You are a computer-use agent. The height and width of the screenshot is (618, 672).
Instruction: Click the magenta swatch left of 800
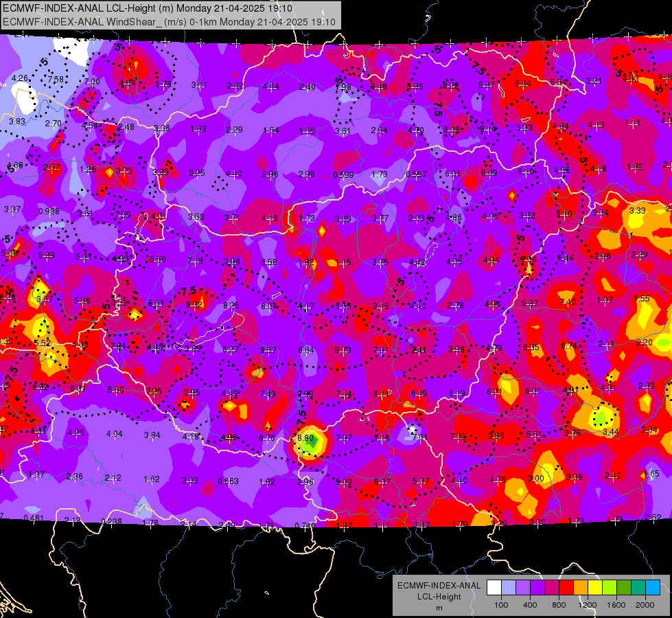[552, 588]
